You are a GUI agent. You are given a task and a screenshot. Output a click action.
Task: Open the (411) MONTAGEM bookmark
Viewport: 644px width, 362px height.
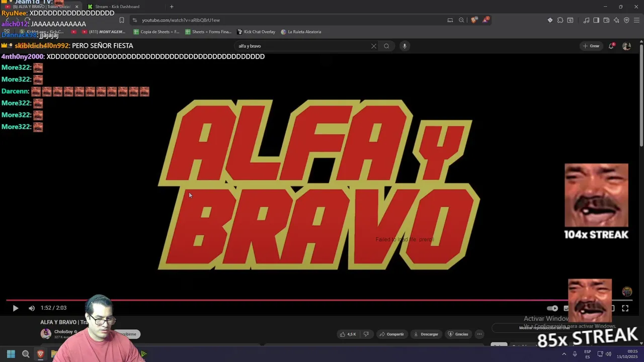103,32
